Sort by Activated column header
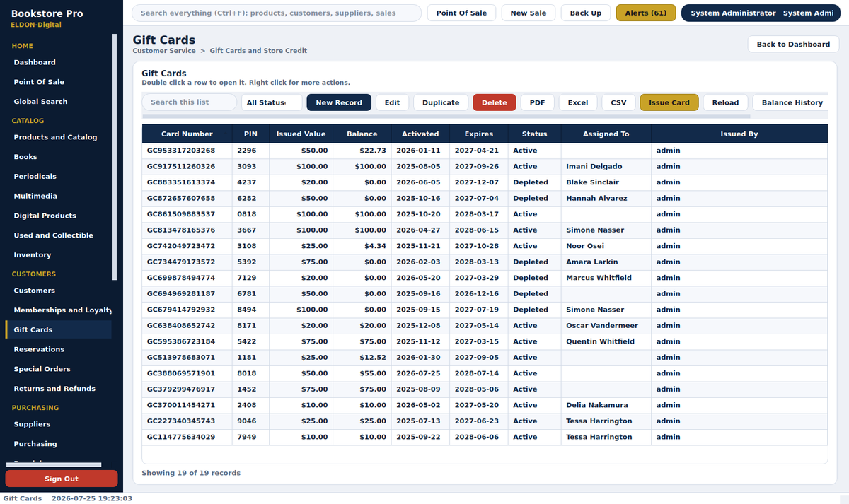 (420, 134)
